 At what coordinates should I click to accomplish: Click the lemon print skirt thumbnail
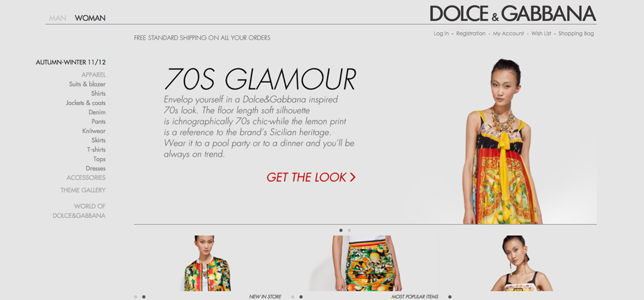pos(367,263)
